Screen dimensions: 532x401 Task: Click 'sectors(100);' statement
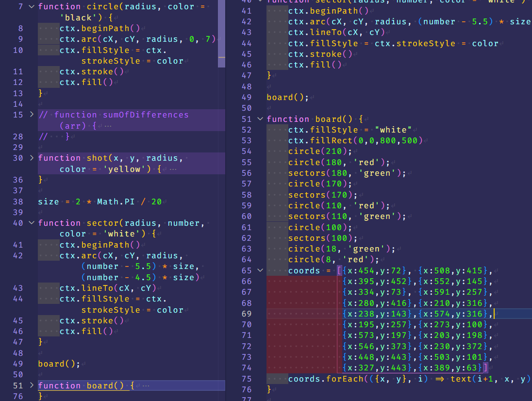[323, 238]
